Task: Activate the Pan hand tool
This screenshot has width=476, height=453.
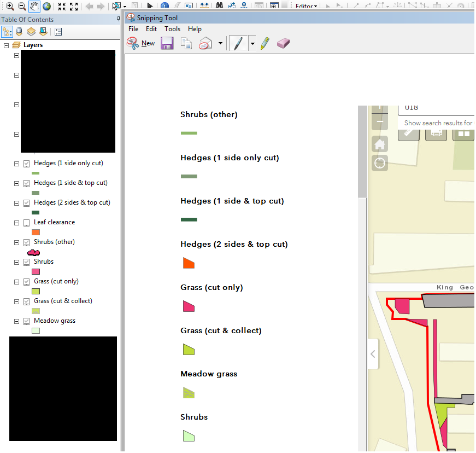Action: pyautogui.click(x=34, y=6)
